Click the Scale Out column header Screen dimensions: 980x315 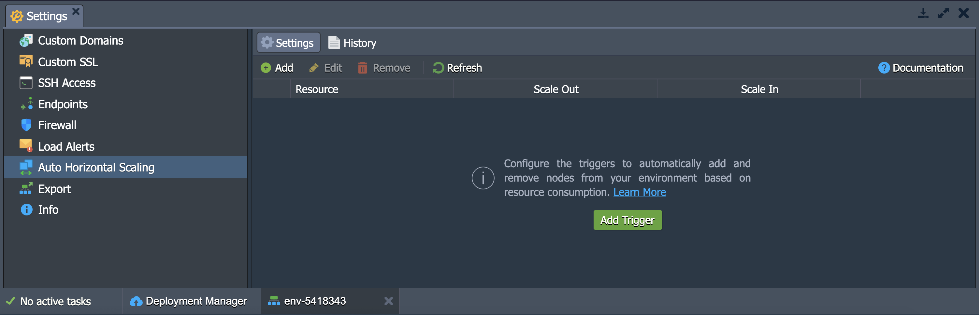(555, 89)
